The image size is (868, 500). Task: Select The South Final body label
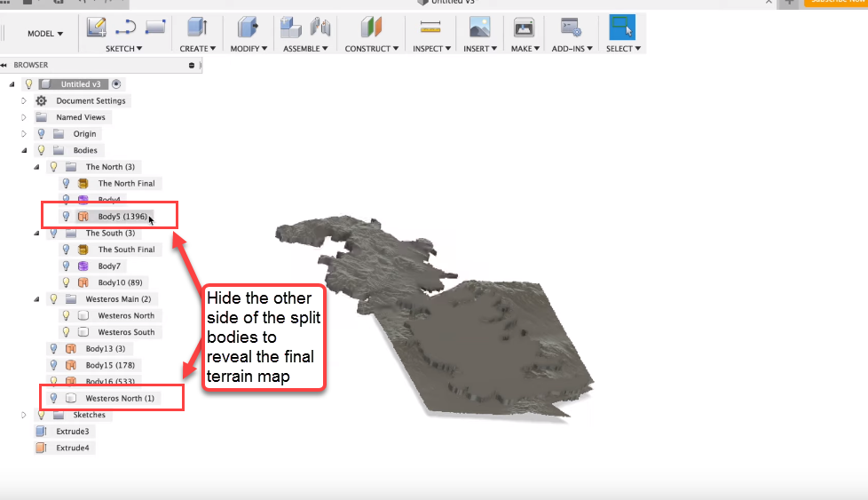coord(126,250)
